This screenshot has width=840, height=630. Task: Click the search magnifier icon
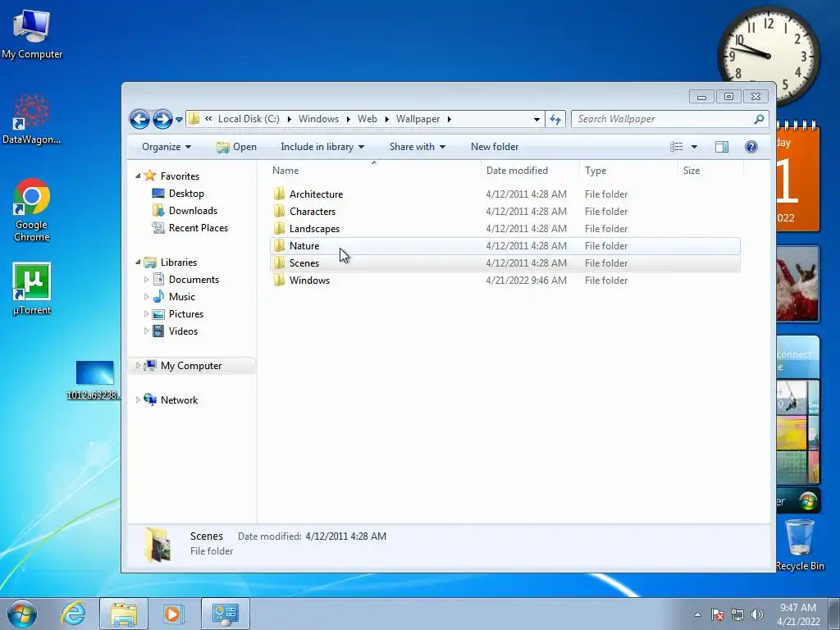tap(759, 119)
